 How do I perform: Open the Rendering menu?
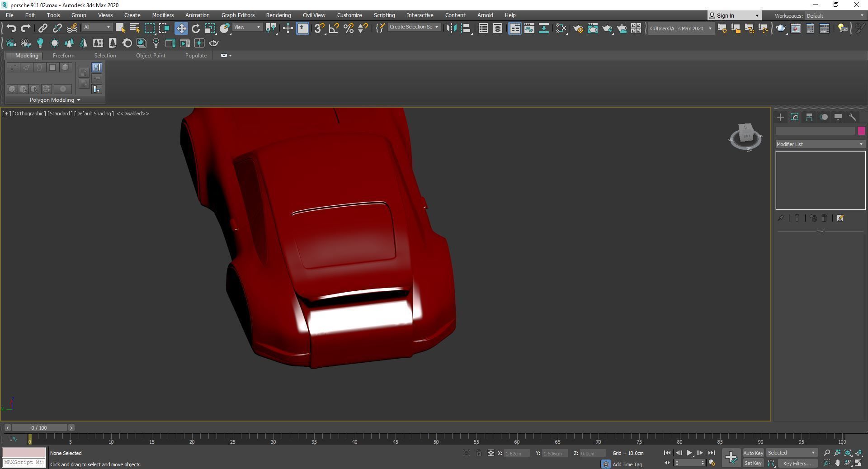[278, 15]
